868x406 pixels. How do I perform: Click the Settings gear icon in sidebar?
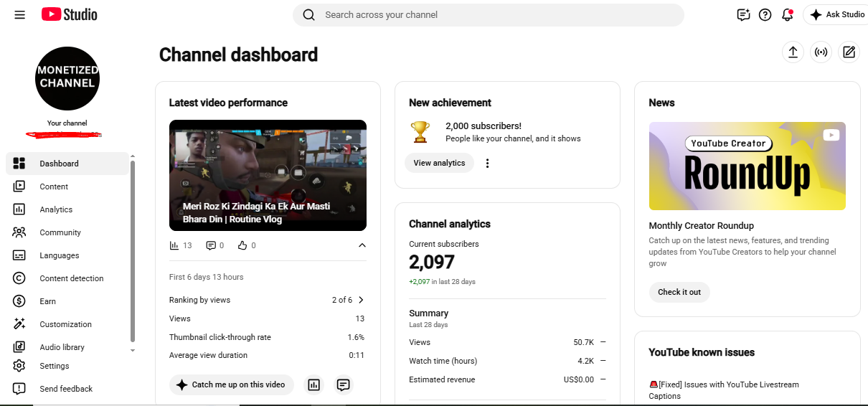(x=19, y=366)
